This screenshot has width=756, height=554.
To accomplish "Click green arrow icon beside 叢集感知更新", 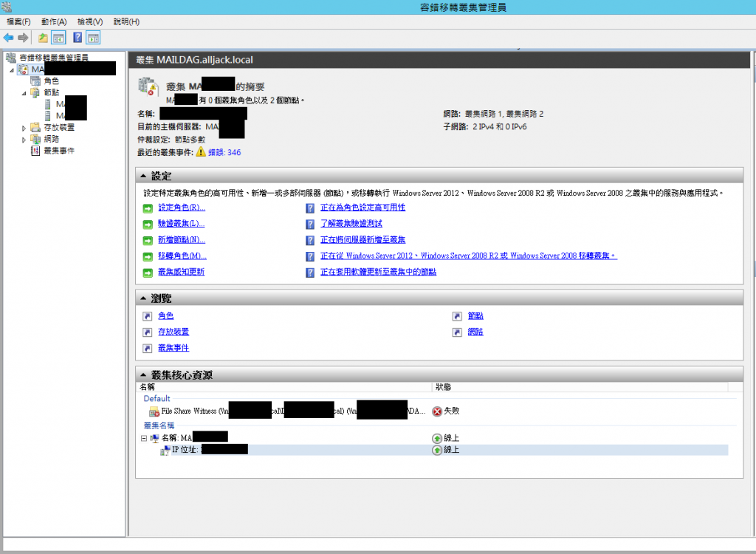I will coord(148,273).
